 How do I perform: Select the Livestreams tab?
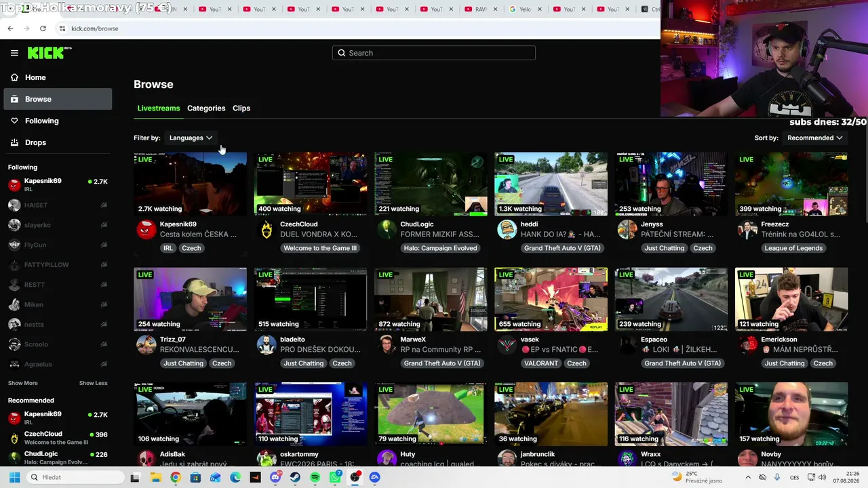tap(159, 108)
